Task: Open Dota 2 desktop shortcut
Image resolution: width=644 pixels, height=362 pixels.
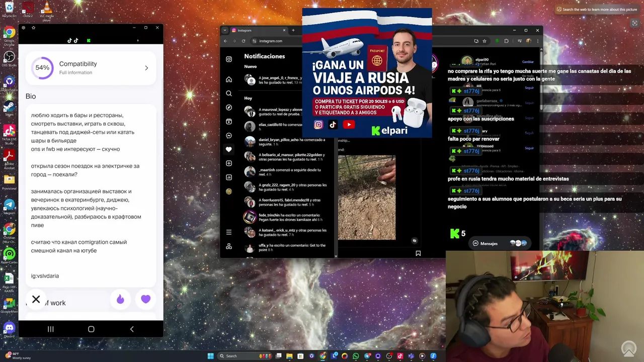Action: point(28,10)
